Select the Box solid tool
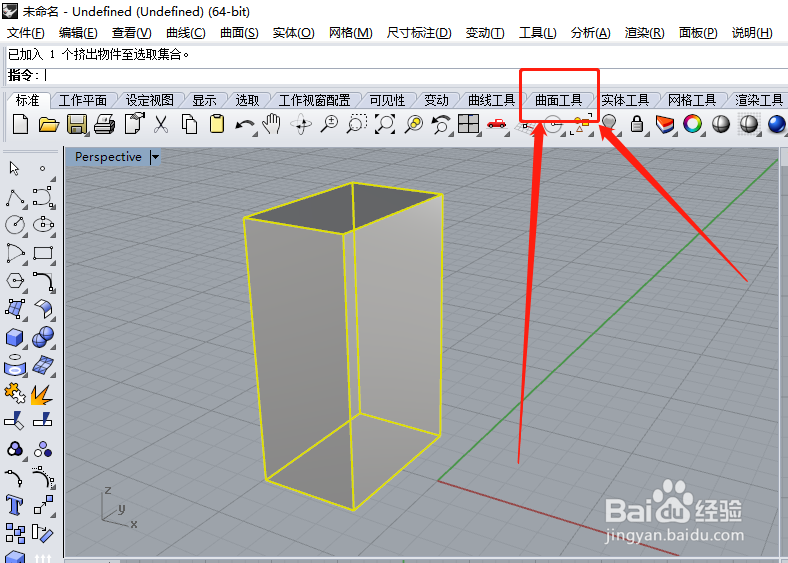Viewport: 788px width, 563px height. [15, 337]
